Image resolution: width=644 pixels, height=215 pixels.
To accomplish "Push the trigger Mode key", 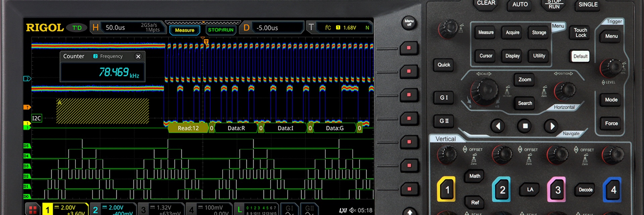I will (611, 100).
